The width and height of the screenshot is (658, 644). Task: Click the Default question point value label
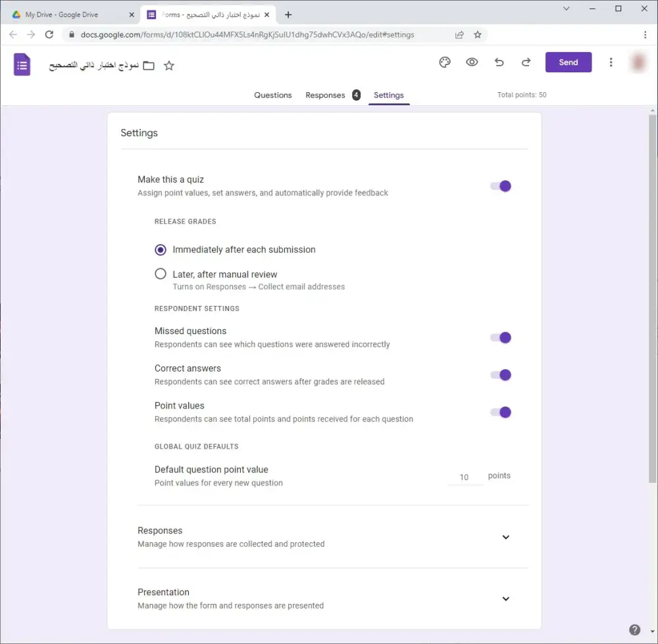(211, 470)
